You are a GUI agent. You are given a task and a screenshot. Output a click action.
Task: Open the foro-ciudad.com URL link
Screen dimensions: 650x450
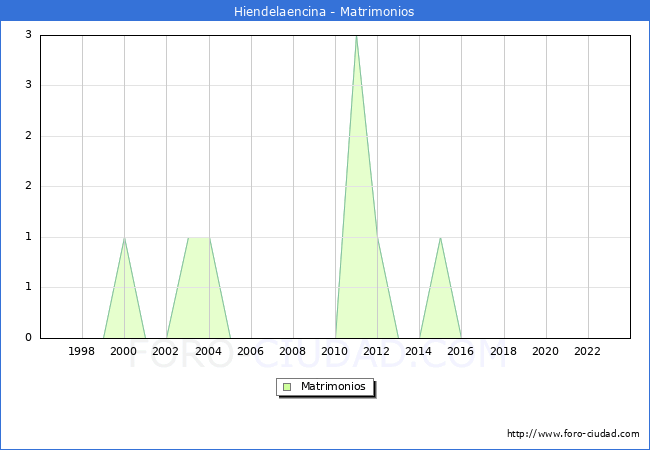pos(573,434)
